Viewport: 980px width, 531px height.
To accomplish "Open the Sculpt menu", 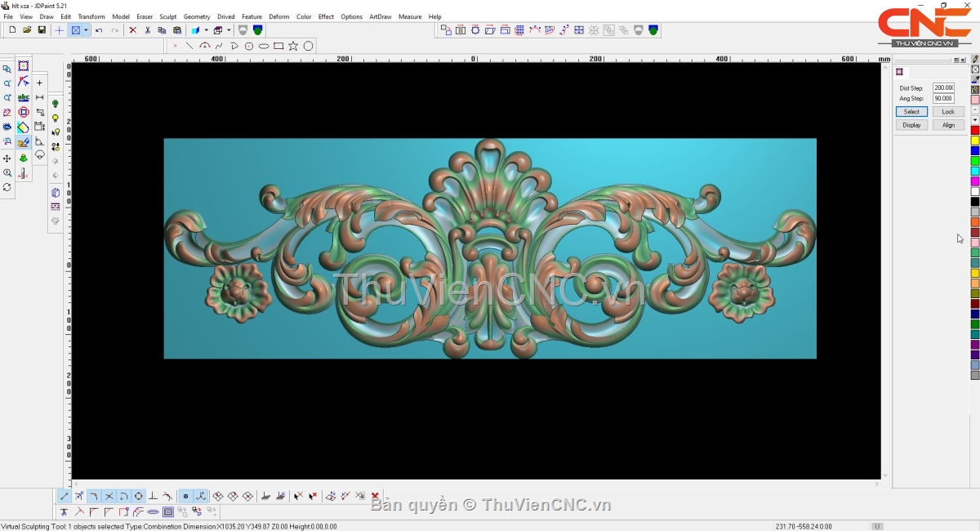I will coord(168,16).
